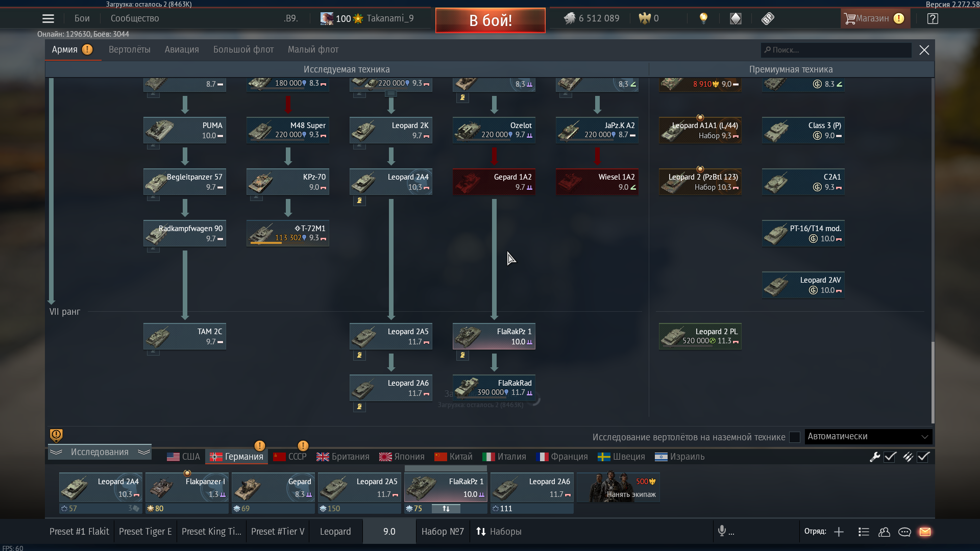980x551 pixels.
Task: Select the США nation tab
Action: coord(183,457)
